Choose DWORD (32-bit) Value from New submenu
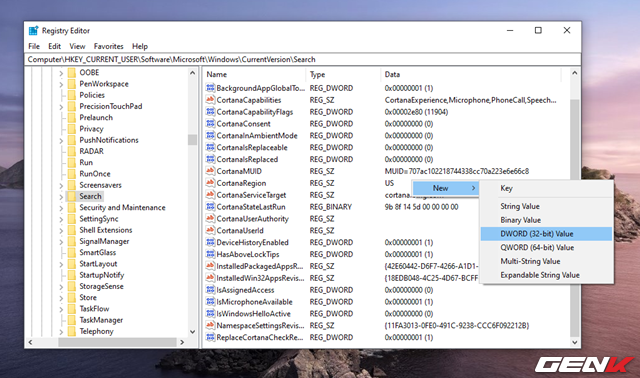Screen dimensions: 640x378 point(546,233)
